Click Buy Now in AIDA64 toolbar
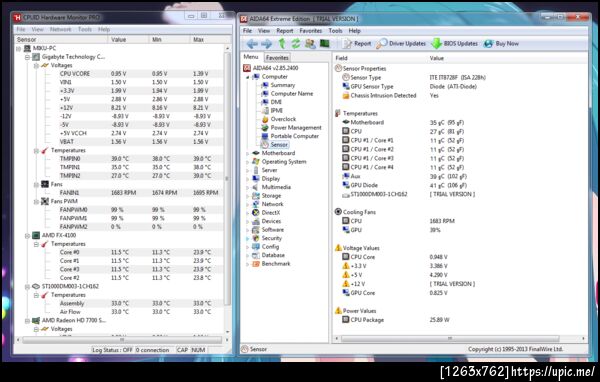Screen dimensions: 600x382 [x=501, y=44]
